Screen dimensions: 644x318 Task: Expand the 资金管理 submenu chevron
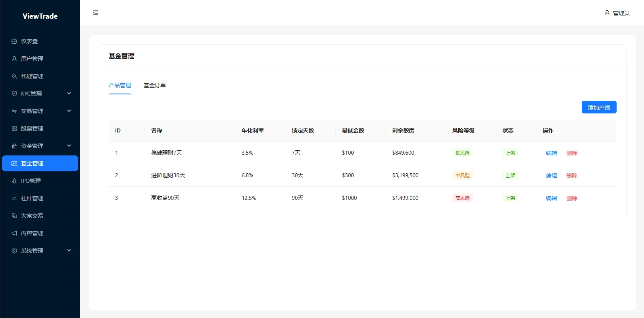pyautogui.click(x=69, y=146)
